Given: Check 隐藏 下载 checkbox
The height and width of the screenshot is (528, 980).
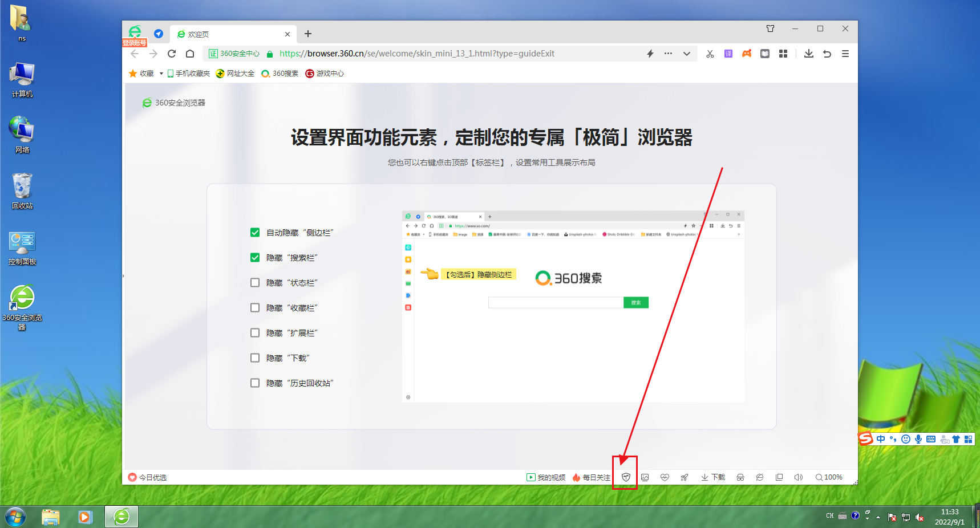Looking at the screenshot, I should pos(255,358).
